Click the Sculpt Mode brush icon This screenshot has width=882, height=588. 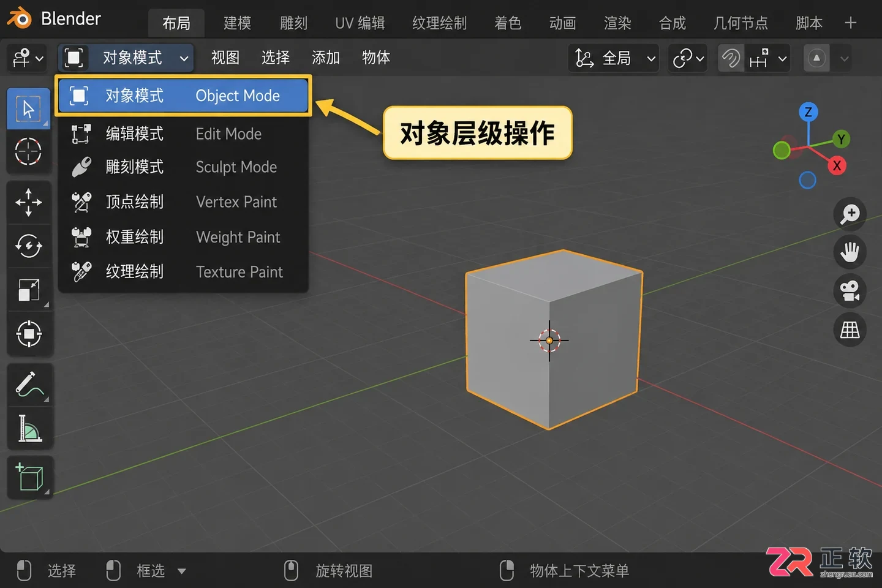(x=81, y=167)
